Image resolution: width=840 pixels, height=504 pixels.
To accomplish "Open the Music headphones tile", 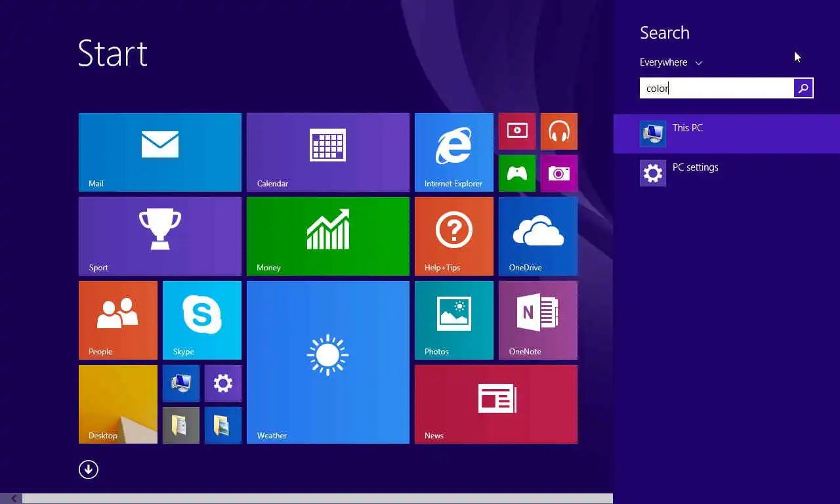I will click(559, 131).
